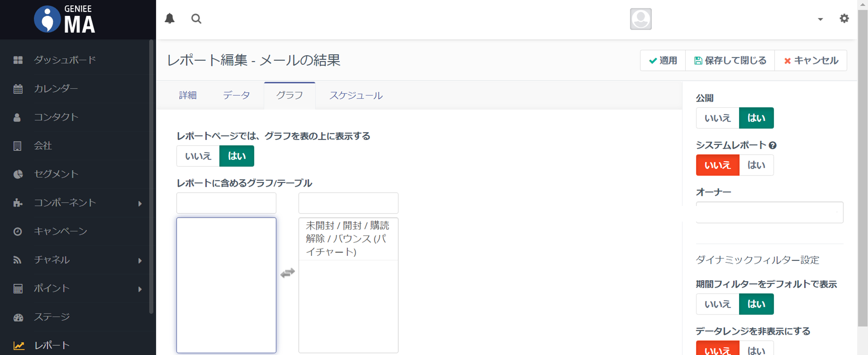Select the pie chart item in selected list
This screenshot has height=355, width=868.
[x=348, y=239]
